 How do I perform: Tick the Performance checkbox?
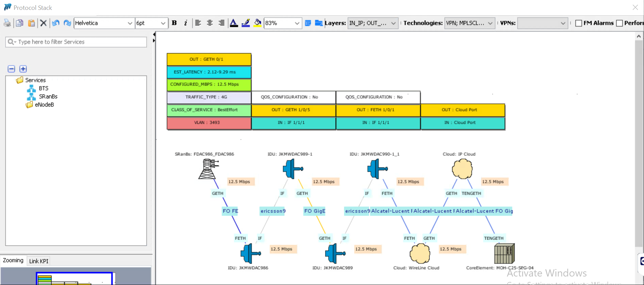(x=620, y=23)
